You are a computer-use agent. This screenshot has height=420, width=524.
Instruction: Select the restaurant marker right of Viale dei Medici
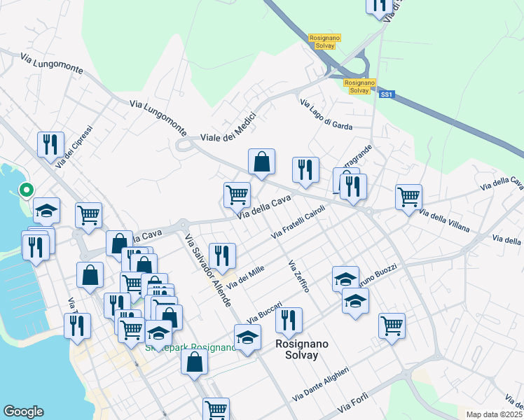(305, 169)
